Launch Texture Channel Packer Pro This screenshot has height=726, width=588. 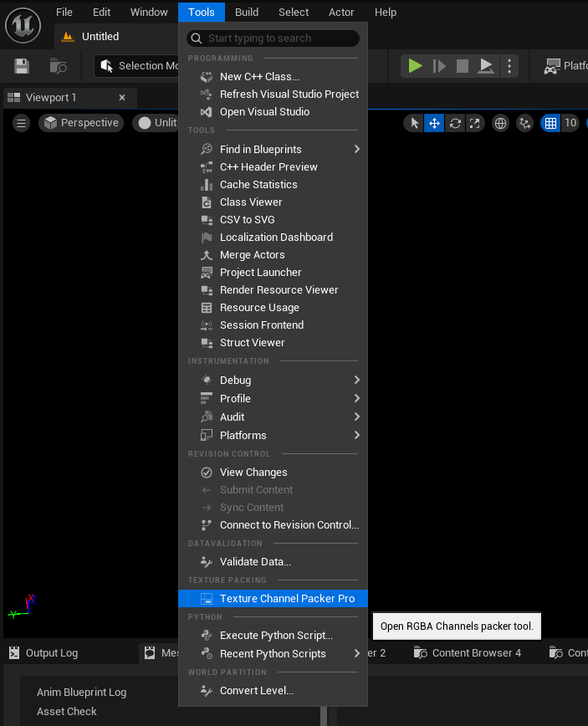[x=274, y=599]
